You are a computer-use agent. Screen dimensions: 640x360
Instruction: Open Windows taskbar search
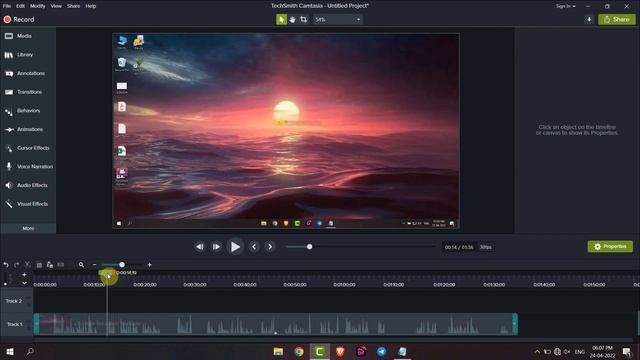tap(30, 351)
